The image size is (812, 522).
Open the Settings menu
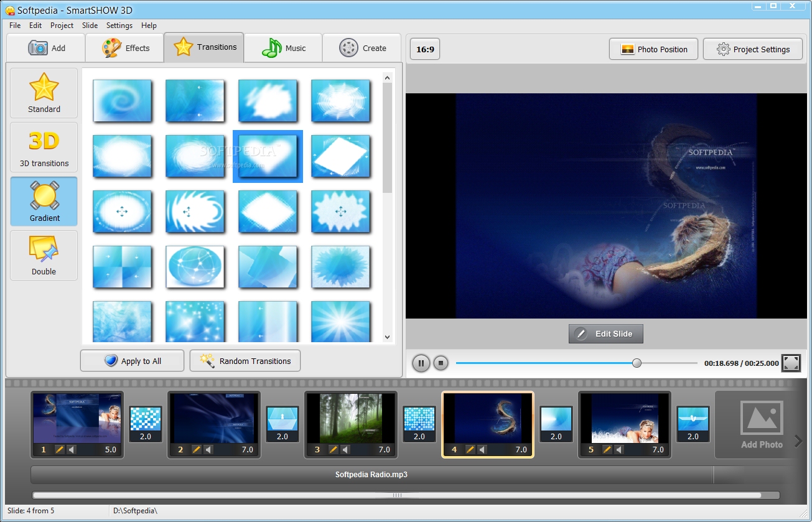119,26
